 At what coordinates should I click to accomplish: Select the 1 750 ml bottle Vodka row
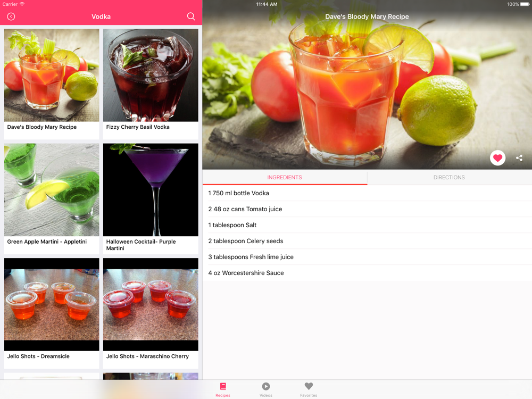367,193
